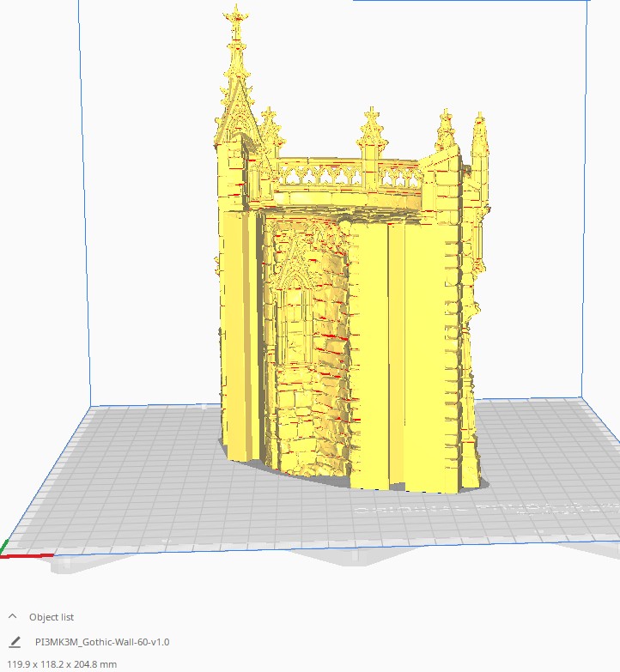The height and width of the screenshot is (672, 620).
Task: Collapse the Object list chevron
Action: (13, 617)
